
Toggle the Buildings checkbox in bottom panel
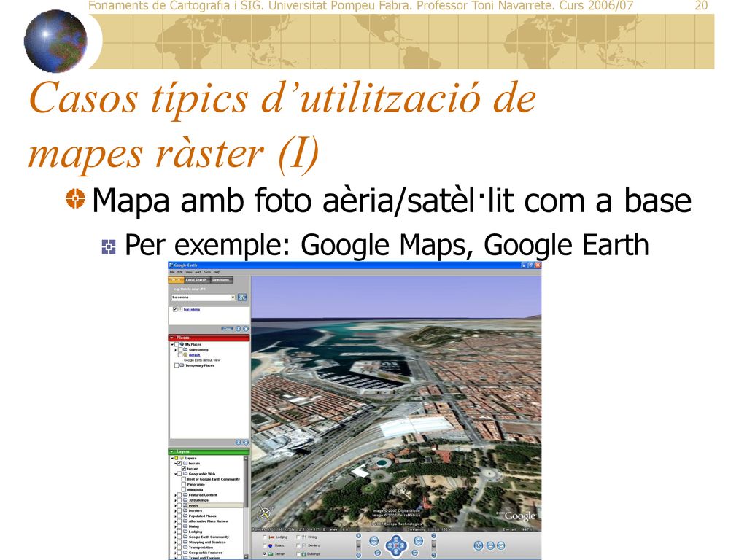298,554
